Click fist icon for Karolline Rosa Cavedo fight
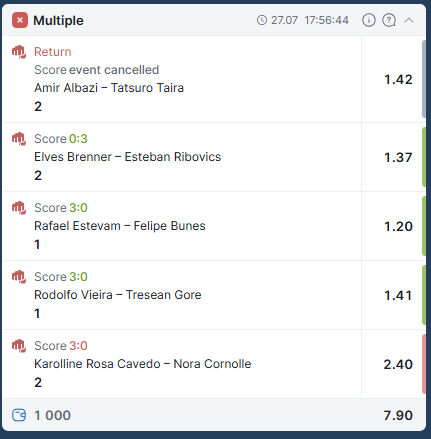 click(19, 346)
